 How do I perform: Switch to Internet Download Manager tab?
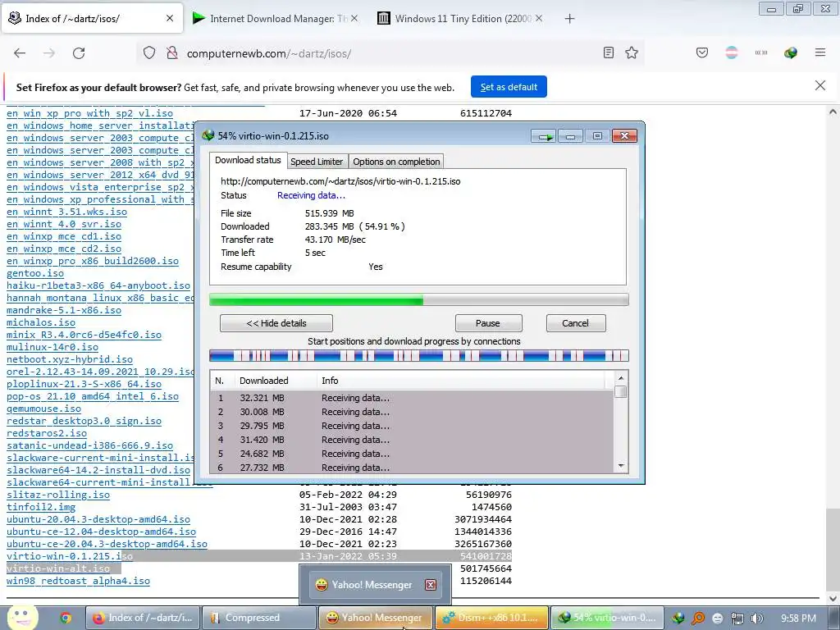pos(276,19)
